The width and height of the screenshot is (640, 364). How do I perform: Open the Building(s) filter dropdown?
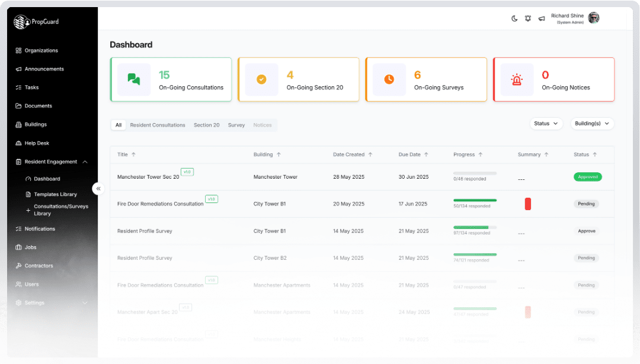tap(592, 124)
